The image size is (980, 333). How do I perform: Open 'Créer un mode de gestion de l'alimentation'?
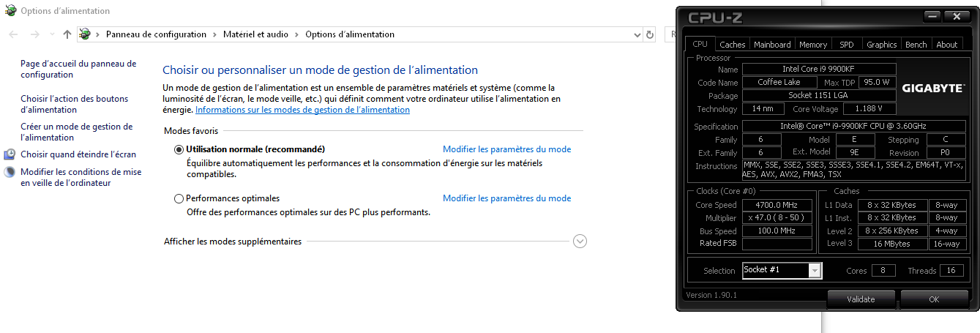(76, 132)
